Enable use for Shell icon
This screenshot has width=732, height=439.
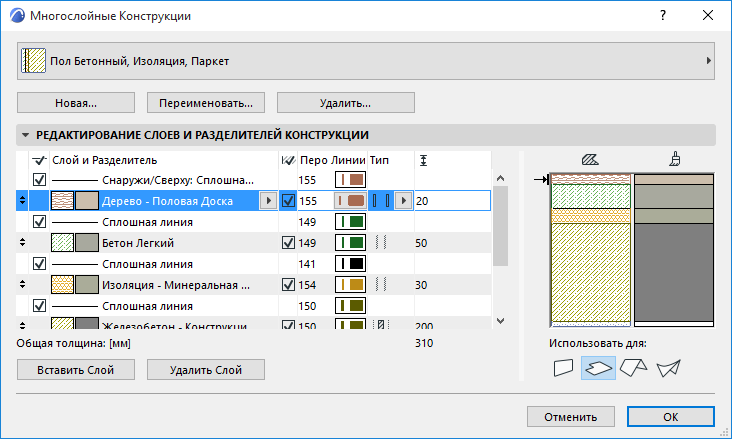[669, 368]
